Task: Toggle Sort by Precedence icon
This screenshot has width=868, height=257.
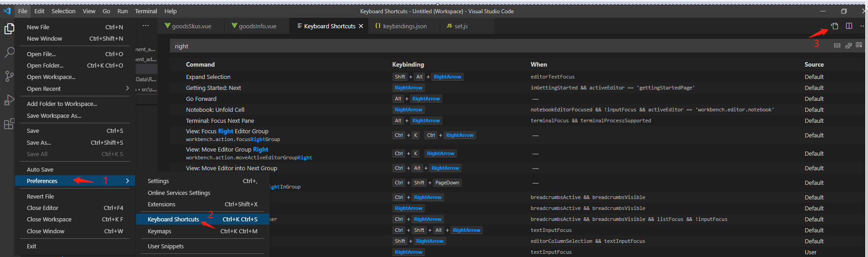Action: click(x=848, y=46)
